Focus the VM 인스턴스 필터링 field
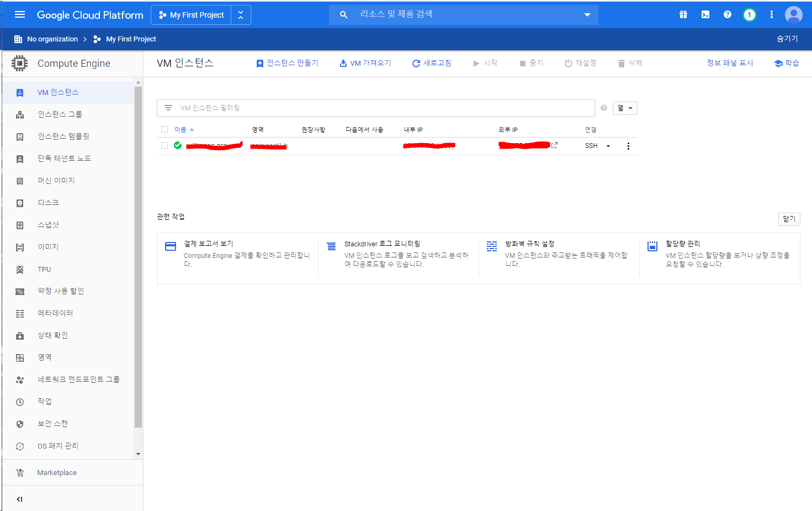Image resolution: width=812 pixels, height=511 pixels. (375, 108)
